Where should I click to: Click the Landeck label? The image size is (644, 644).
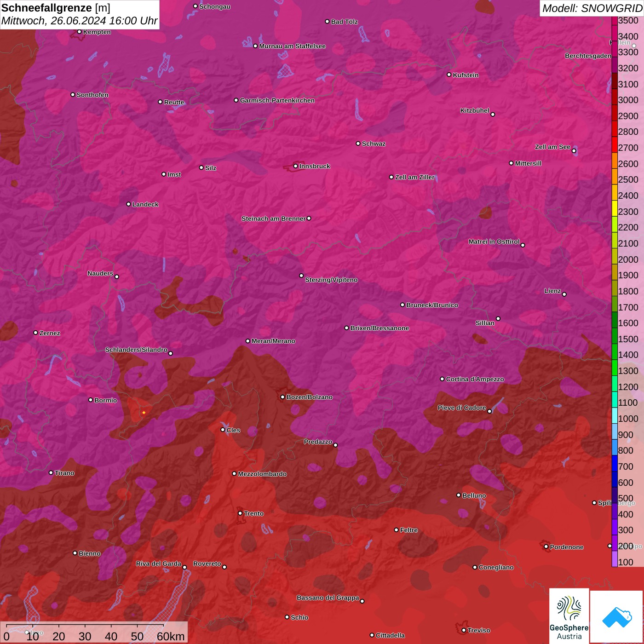tap(145, 204)
